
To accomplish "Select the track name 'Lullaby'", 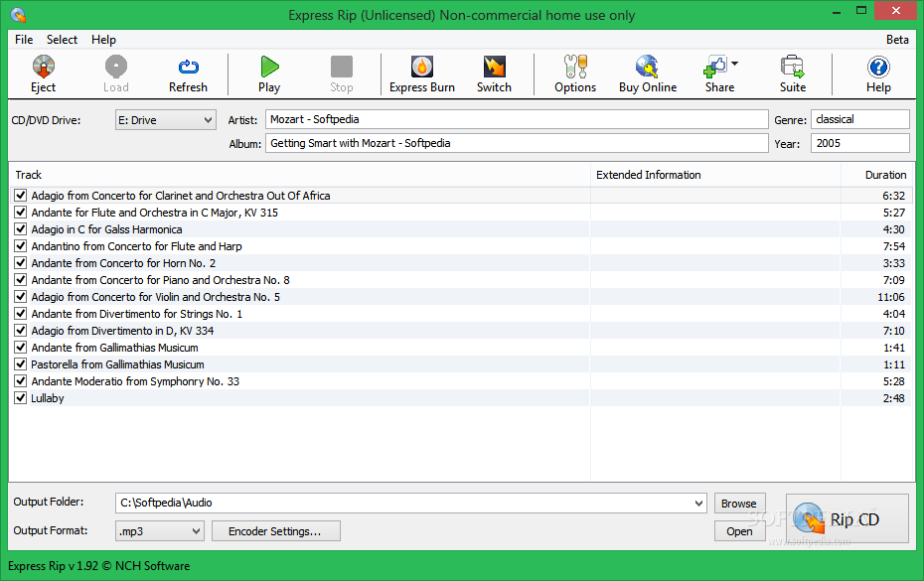I will point(47,398).
